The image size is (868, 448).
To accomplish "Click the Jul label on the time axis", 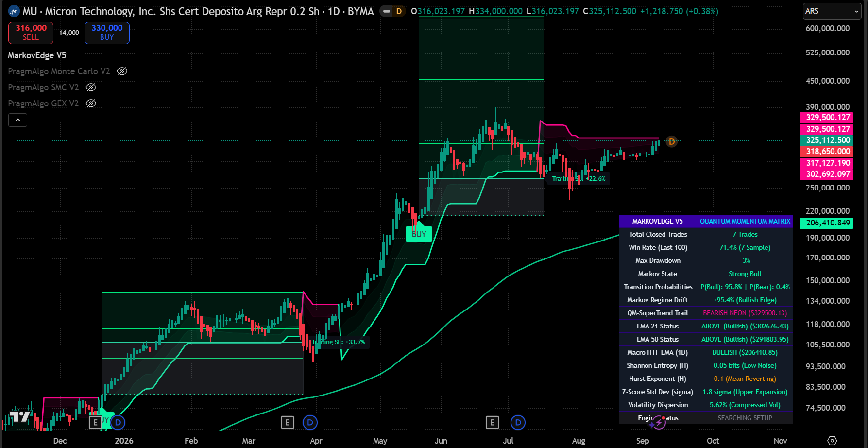I will coord(508,441).
